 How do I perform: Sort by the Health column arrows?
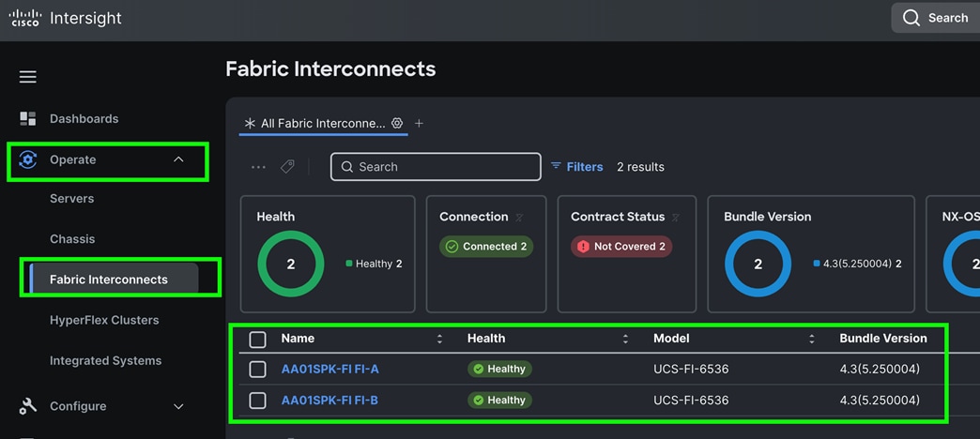625,339
